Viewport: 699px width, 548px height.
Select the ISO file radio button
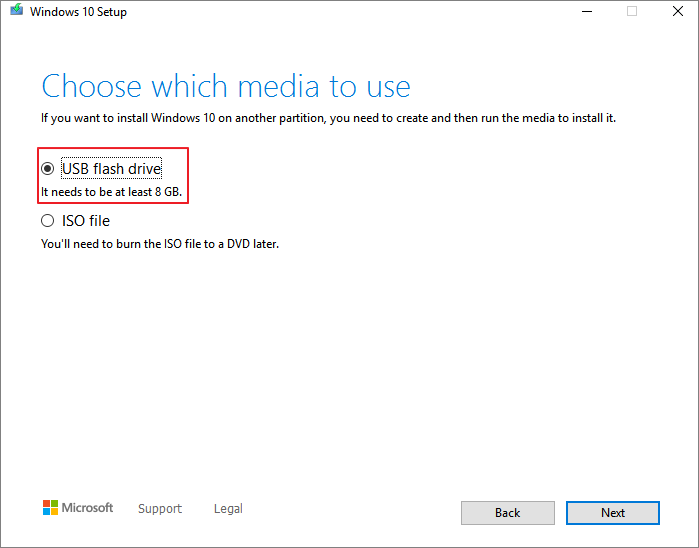point(47,221)
